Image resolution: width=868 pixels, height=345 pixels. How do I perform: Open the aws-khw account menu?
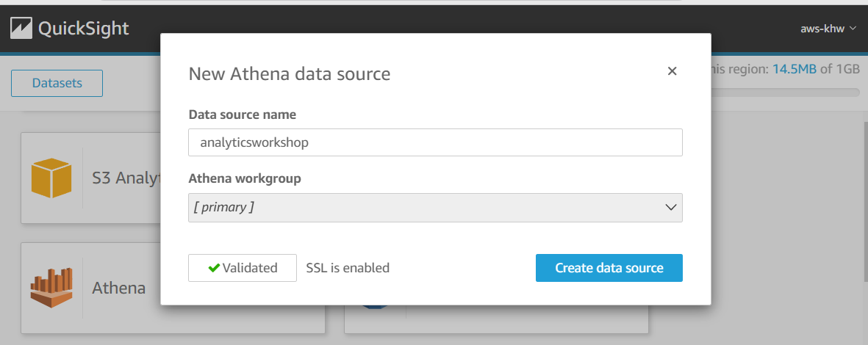click(828, 29)
